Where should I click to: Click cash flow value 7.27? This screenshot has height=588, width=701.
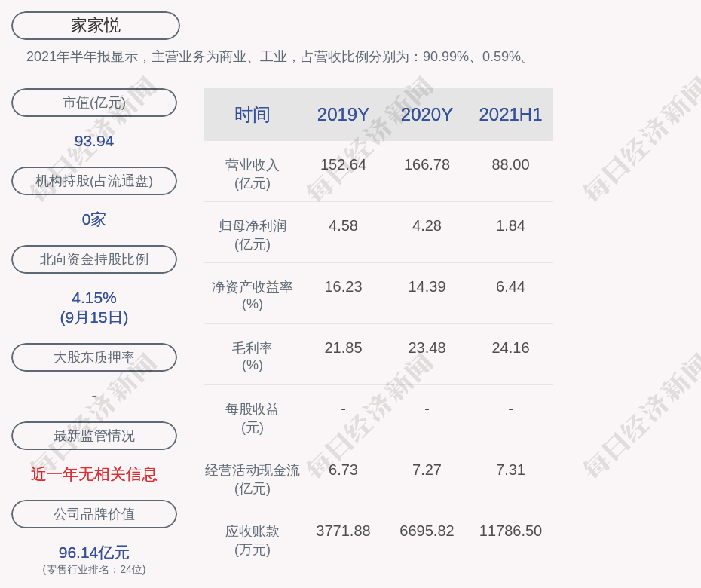point(427,470)
